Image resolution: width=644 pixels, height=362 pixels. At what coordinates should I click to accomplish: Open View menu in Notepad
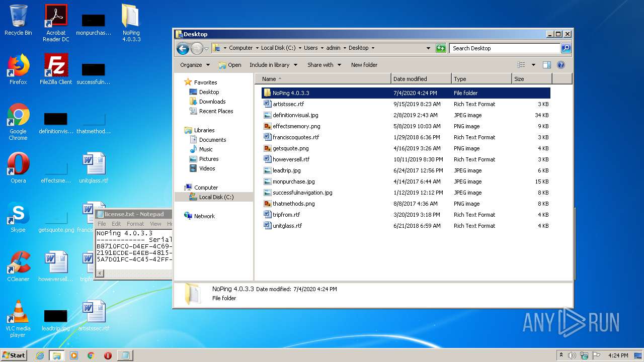[x=155, y=224]
